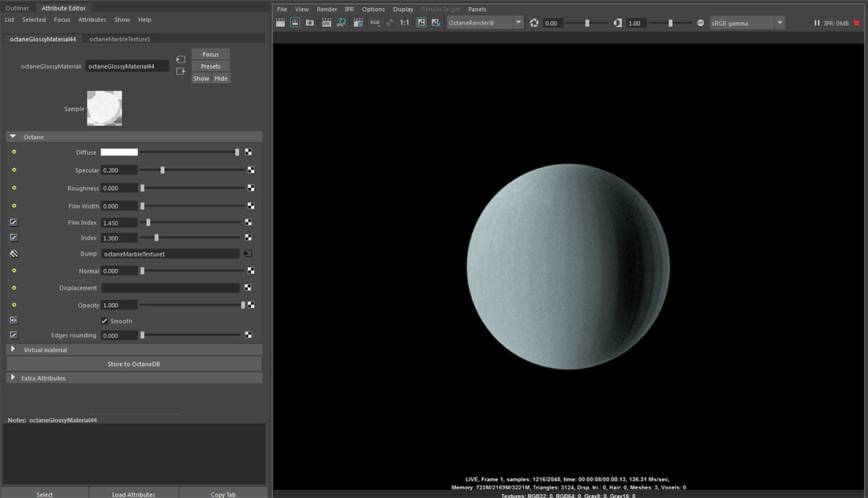
Task: Toggle the yellow node indicator beside Roughness
Action: pyautogui.click(x=13, y=189)
